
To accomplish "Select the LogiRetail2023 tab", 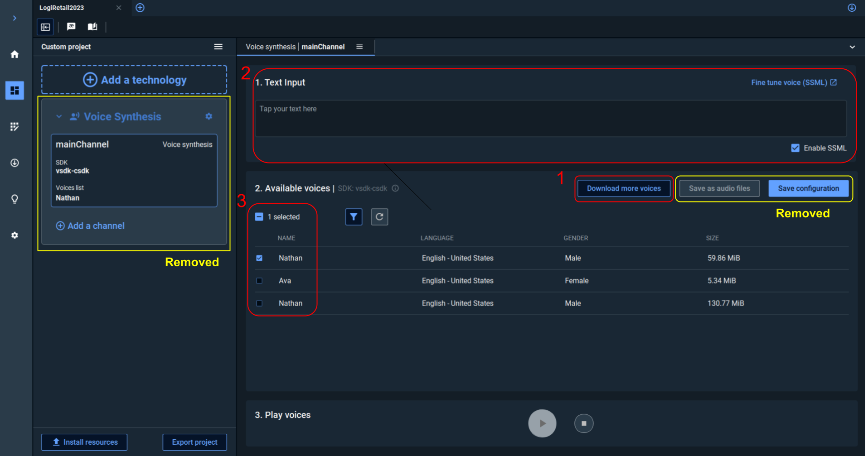I will coord(62,8).
